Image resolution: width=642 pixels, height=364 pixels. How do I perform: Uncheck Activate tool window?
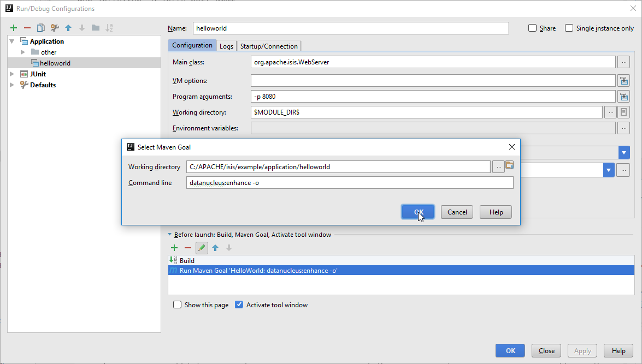tap(239, 305)
